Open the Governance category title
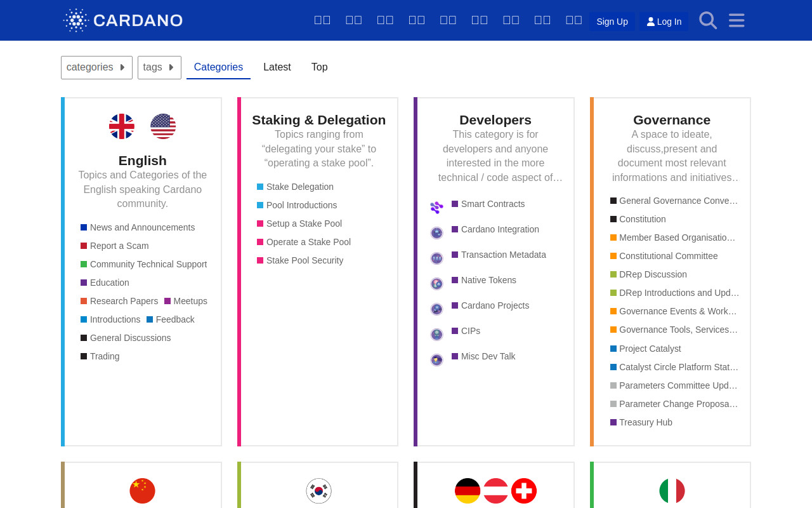The width and height of the screenshot is (812, 508). (672, 120)
